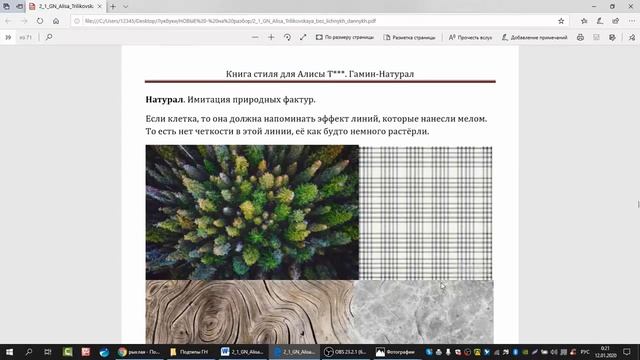Image resolution: width=640 pixels, height=360 pixels.
Task: Start 'Прочесть вслух' read aloud
Action: pos(470,37)
